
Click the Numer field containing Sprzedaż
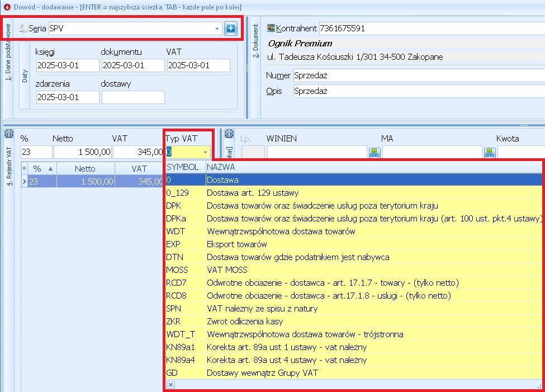tap(419, 75)
